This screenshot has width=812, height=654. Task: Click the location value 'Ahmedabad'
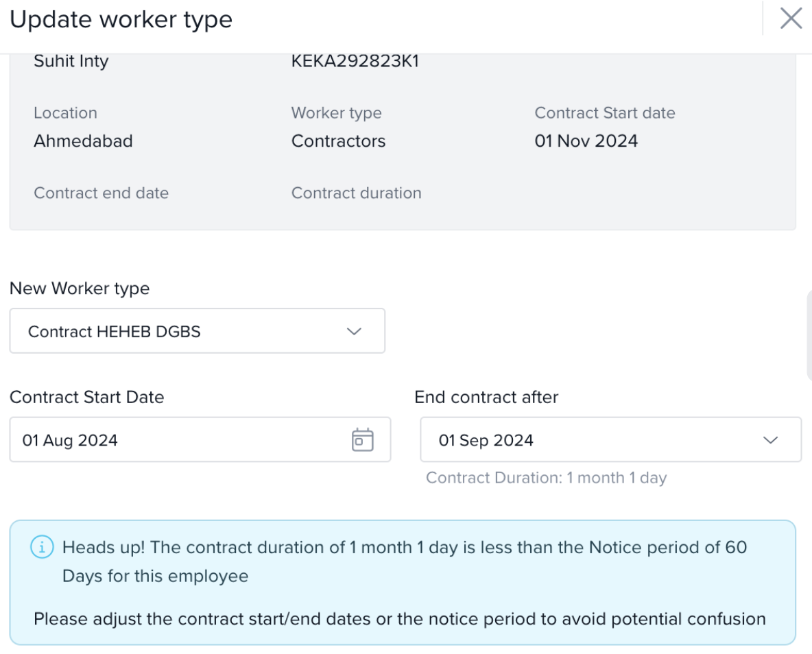coord(83,141)
